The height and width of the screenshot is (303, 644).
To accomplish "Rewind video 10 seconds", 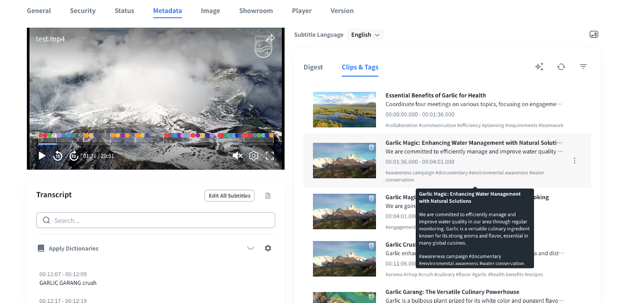I will (x=58, y=156).
